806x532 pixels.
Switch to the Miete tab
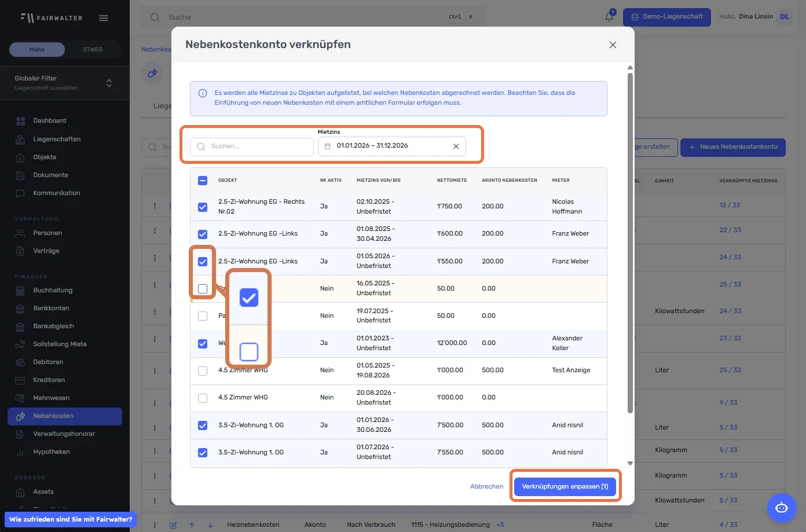click(37, 50)
